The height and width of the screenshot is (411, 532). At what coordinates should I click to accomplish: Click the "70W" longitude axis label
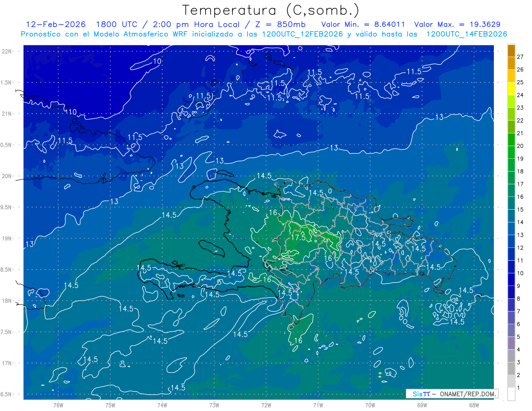pos(370,405)
